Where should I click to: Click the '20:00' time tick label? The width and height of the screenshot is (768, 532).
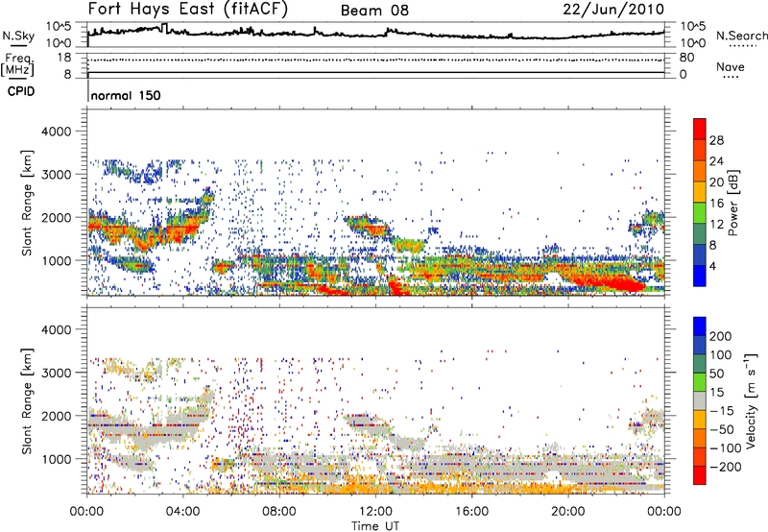pyautogui.click(x=568, y=512)
